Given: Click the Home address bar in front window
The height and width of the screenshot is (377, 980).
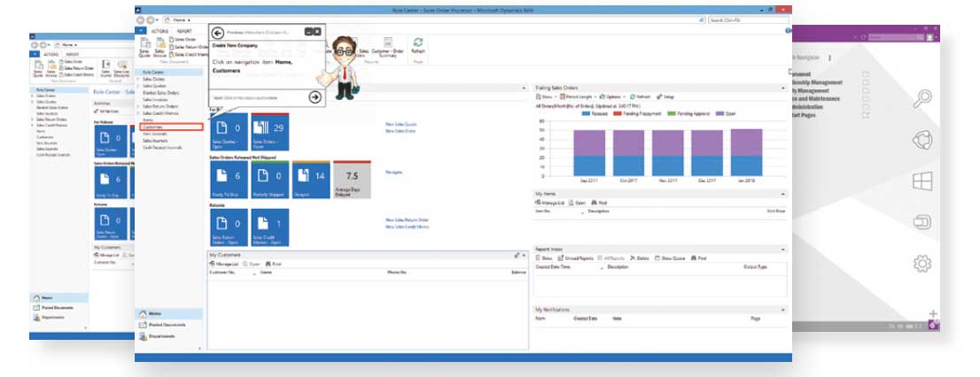Looking at the screenshot, I should 432,20.
